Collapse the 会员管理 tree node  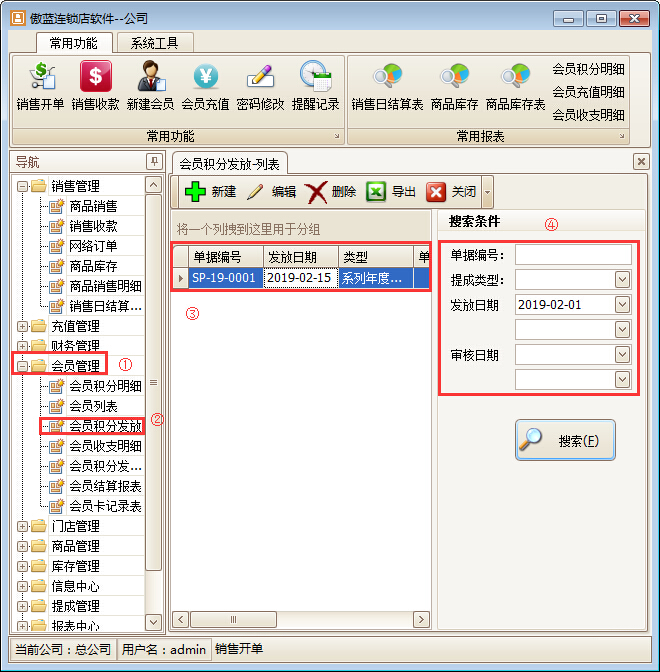point(22,366)
